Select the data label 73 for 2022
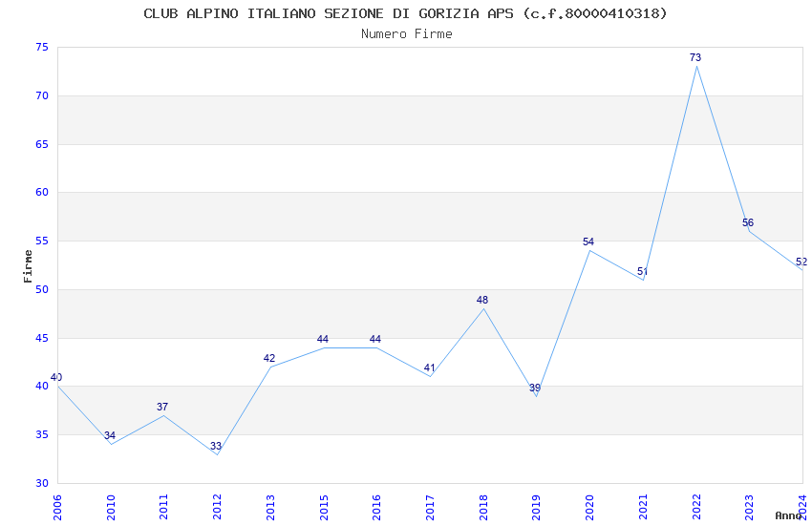 (x=695, y=57)
